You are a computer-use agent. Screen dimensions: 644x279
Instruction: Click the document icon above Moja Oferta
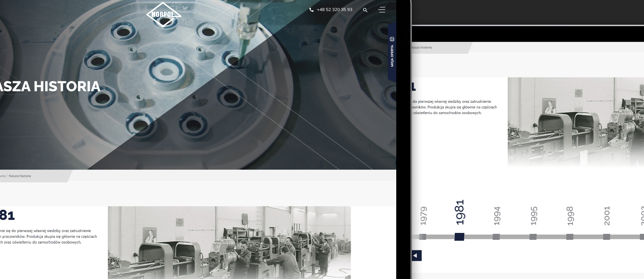392,39
